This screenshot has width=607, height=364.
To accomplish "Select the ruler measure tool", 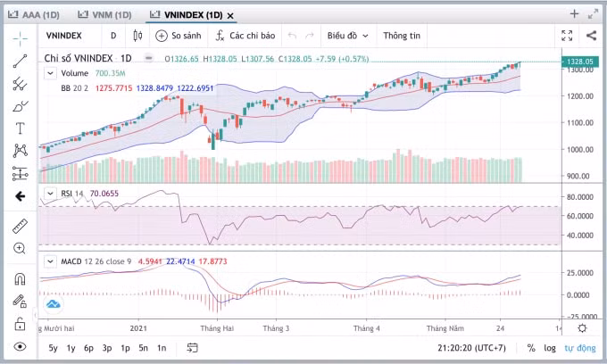I will click(x=20, y=227).
